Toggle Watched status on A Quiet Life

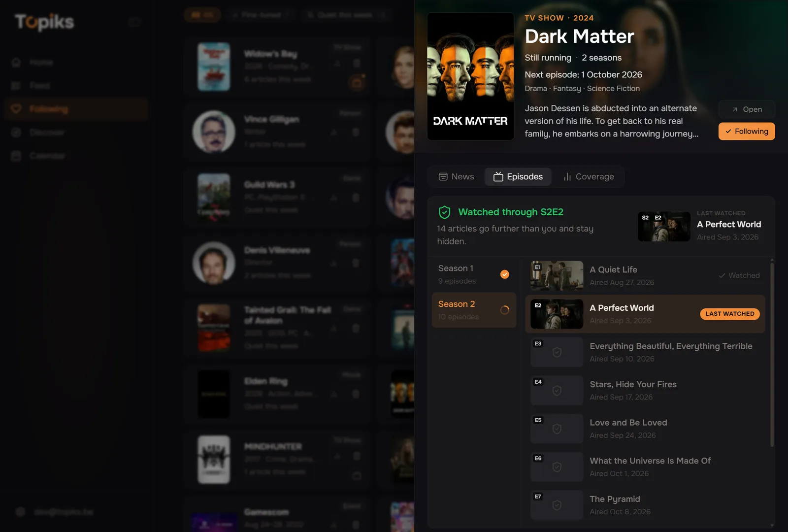pos(739,275)
